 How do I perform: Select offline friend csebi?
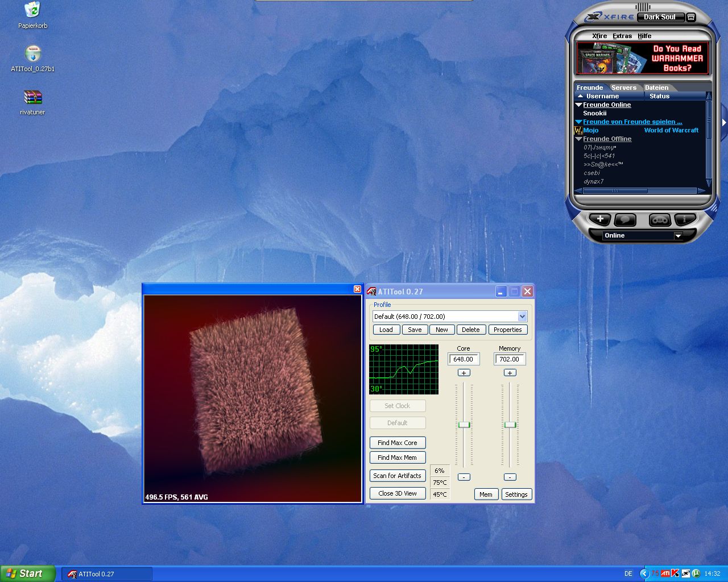tap(591, 173)
